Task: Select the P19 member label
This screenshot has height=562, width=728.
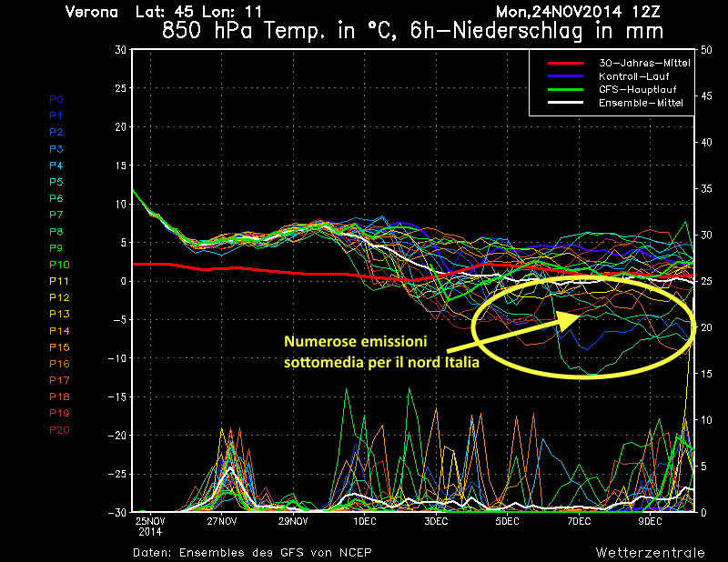Action: (x=59, y=413)
